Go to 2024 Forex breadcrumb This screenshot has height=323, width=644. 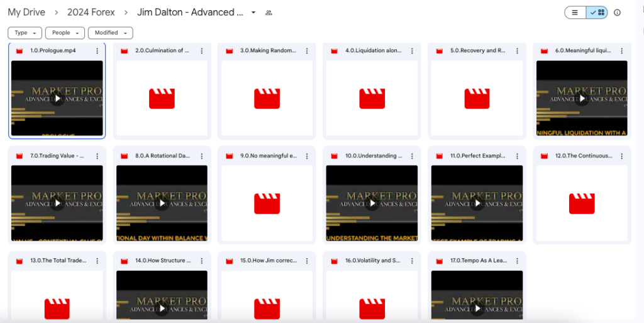click(91, 13)
